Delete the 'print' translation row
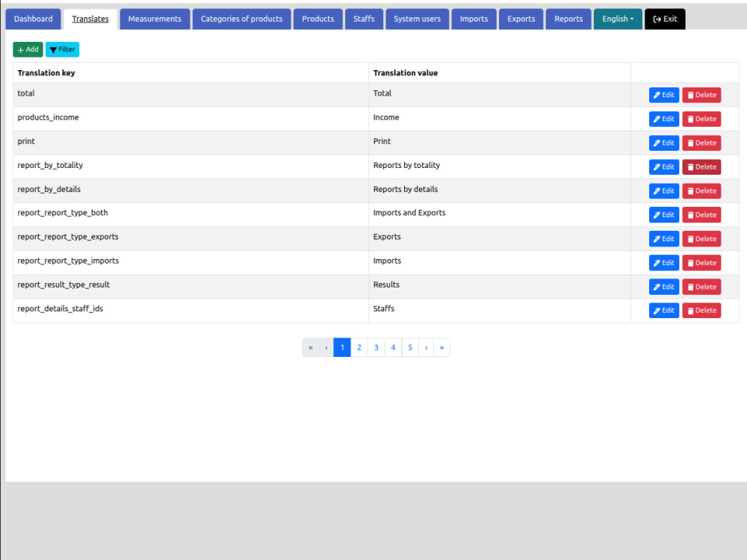The height and width of the screenshot is (560, 747). pyautogui.click(x=701, y=143)
